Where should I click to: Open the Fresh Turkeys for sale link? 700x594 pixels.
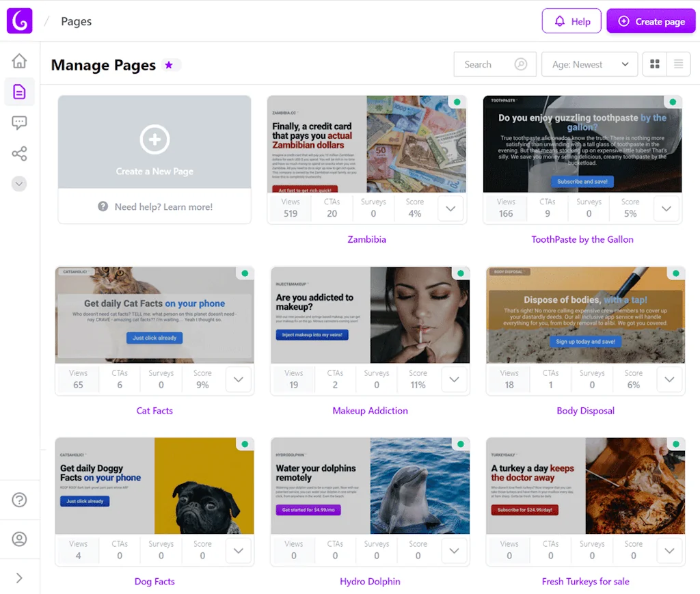coord(585,582)
